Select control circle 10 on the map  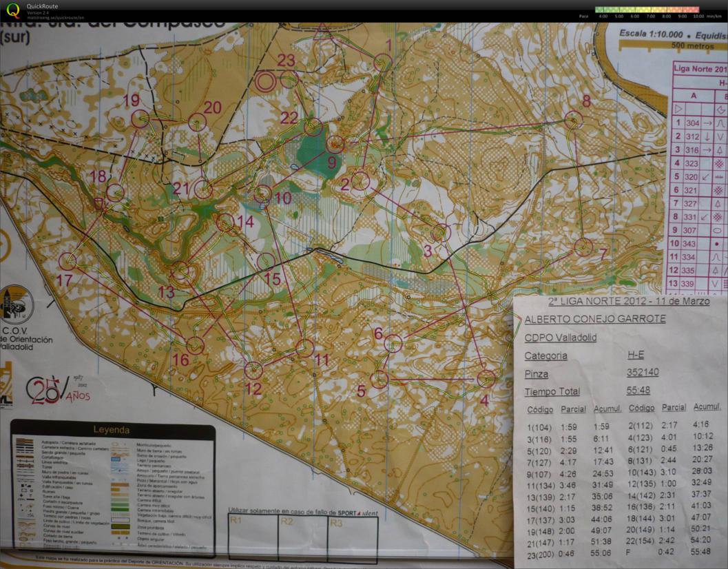click(263, 194)
